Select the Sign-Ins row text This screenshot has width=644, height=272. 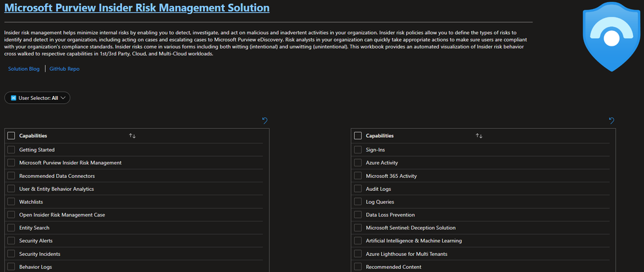pos(375,150)
